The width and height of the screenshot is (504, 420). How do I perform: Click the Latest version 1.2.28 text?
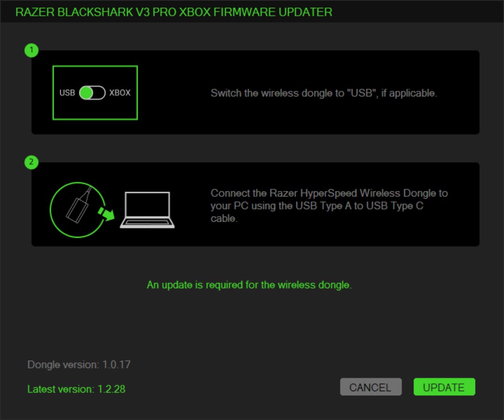point(76,389)
